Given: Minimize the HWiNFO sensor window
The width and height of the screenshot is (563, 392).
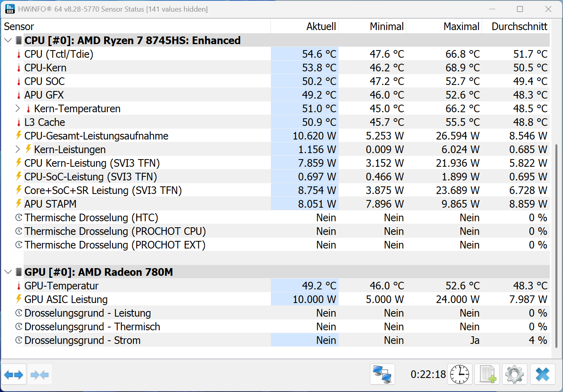Looking at the screenshot, I should point(492,9).
